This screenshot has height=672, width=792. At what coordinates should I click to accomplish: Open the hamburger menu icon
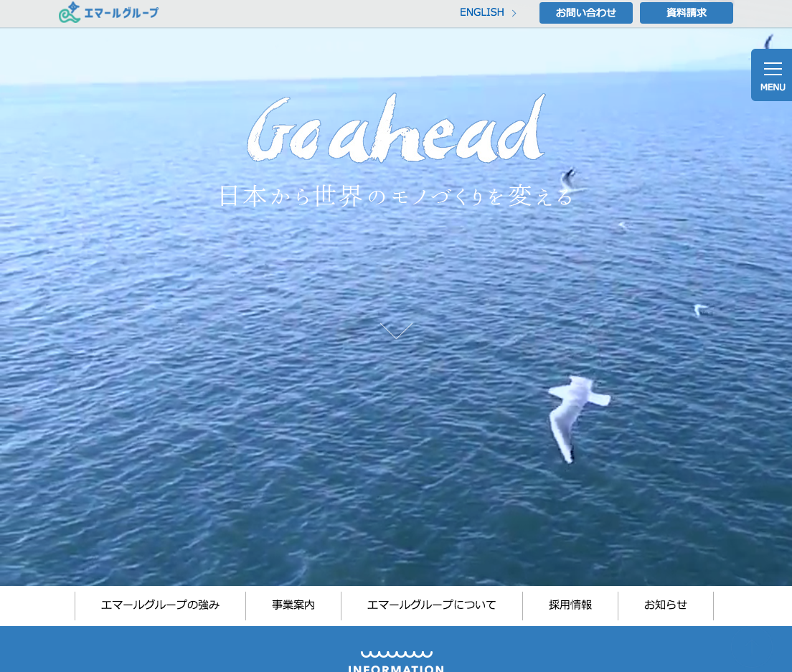(773, 69)
